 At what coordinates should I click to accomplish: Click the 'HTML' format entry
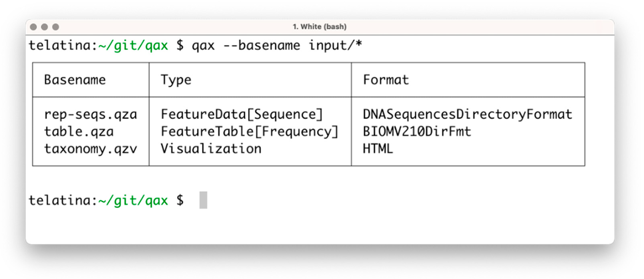(x=378, y=149)
